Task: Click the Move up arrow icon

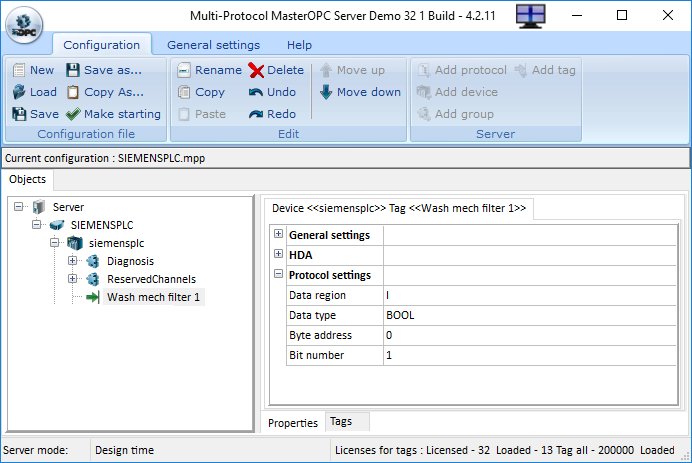Action: click(x=326, y=70)
